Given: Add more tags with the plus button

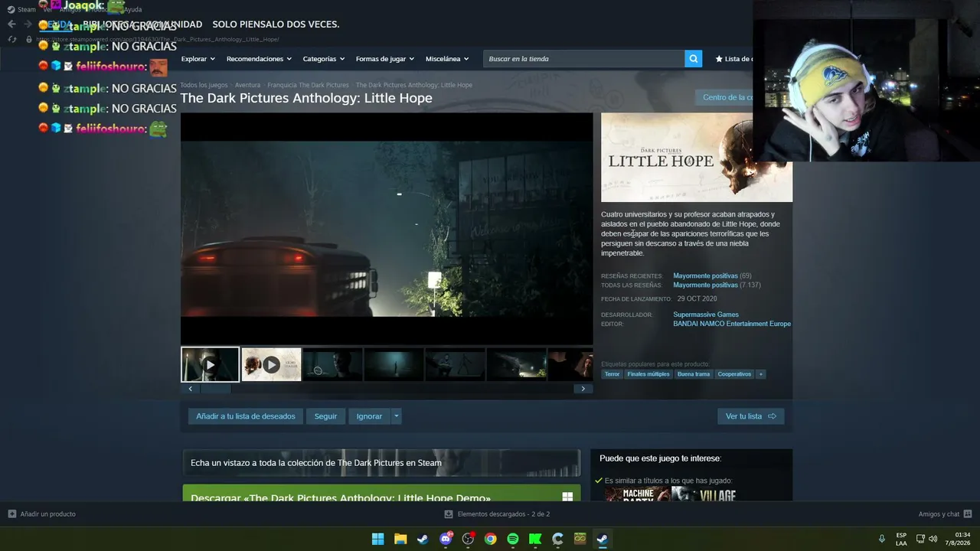Looking at the screenshot, I should [x=760, y=374].
